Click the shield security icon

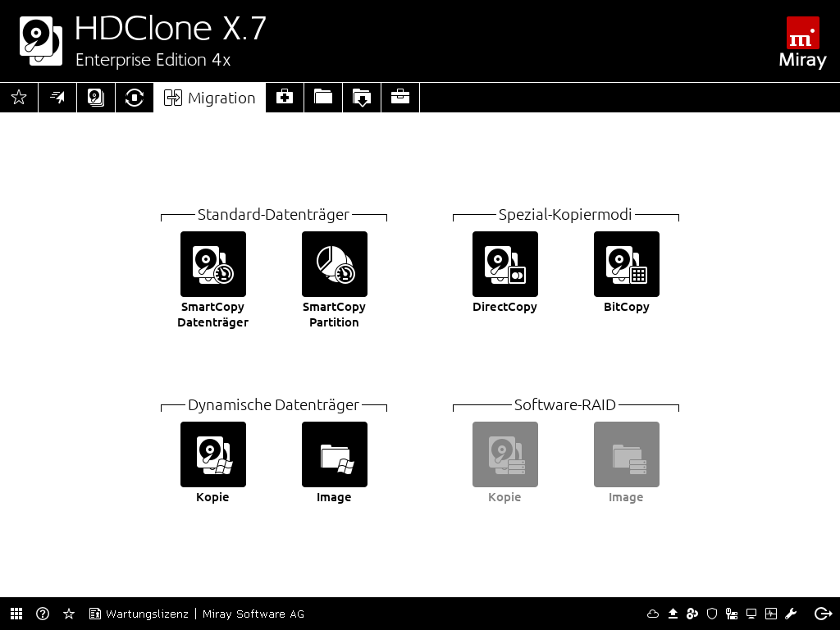(712, 614)
